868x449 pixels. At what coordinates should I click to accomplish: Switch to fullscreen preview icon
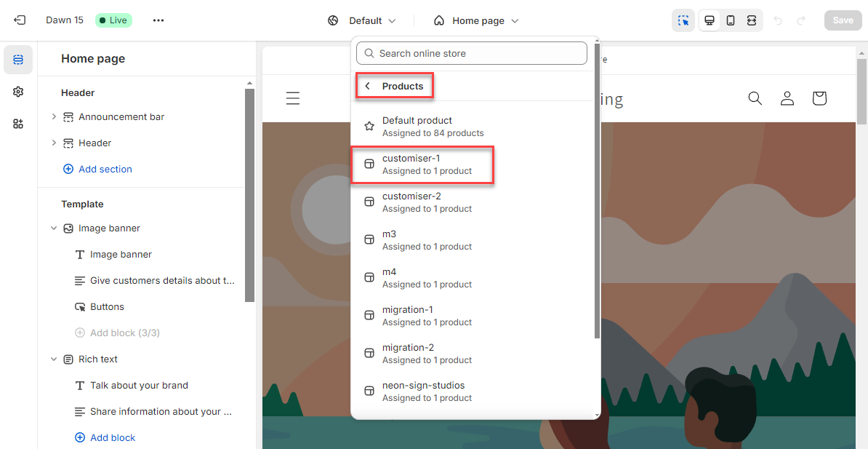point(752,20)
